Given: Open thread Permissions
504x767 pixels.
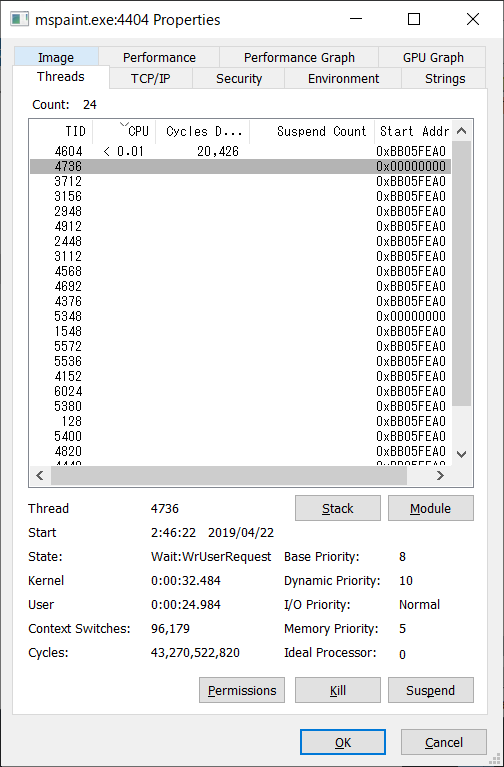Looking at the screenshot, I should [x=242, y=690].
